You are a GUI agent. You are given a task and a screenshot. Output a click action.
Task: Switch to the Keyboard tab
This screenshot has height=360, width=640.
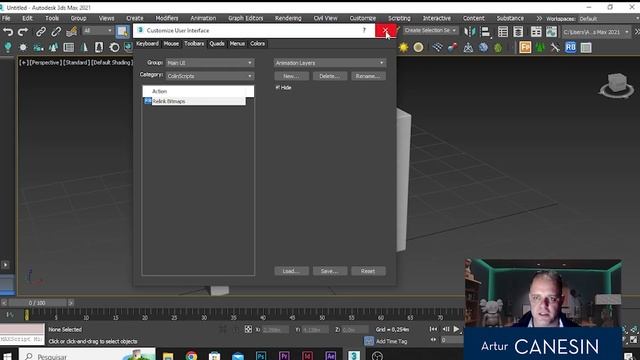[147, 44]
